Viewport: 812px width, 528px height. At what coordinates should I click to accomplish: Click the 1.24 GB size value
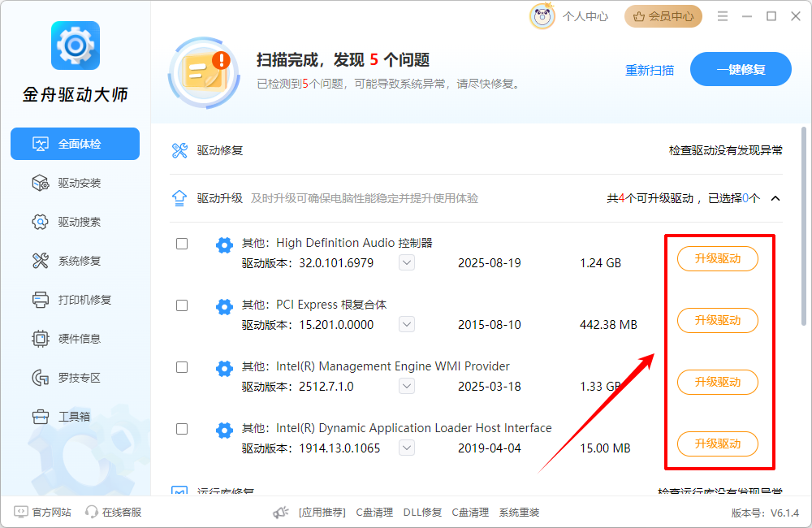coord(601,263)
